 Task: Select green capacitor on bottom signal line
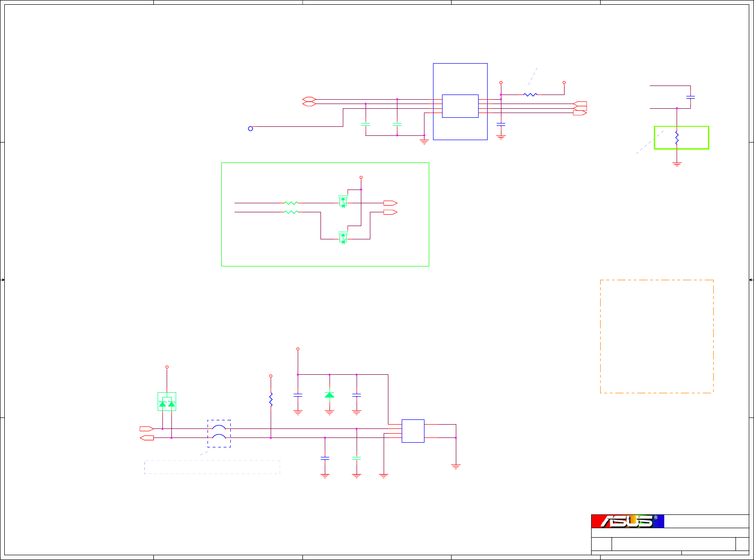click(357, 458)
